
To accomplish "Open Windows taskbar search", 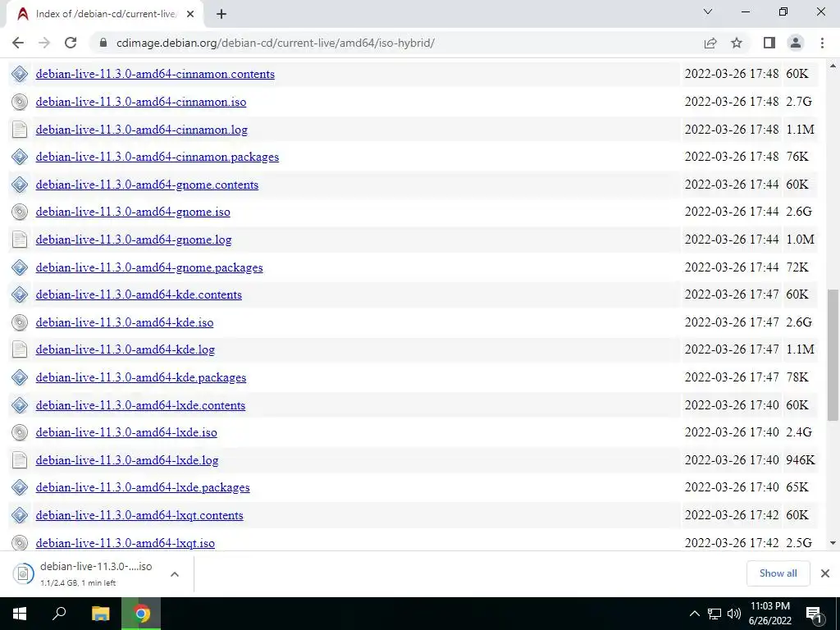I will pyautogui.click(x=59, y=614).
